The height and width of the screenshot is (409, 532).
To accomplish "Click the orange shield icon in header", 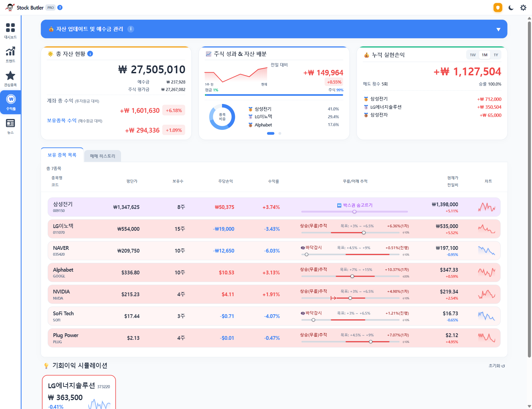I will 498,7.
